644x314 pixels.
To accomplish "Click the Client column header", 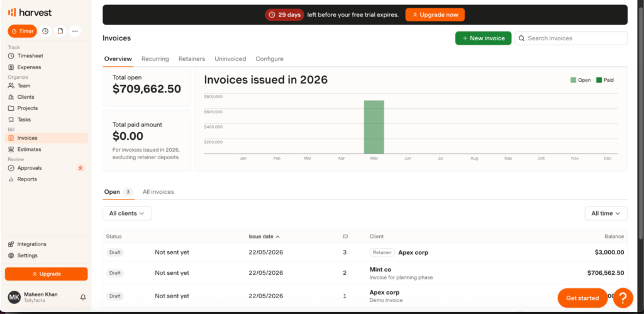I will (x=377, y=237).
